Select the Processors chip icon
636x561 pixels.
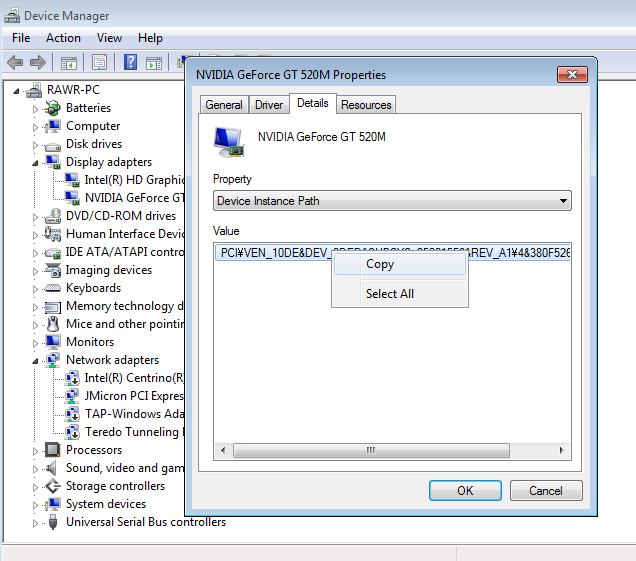53,450
